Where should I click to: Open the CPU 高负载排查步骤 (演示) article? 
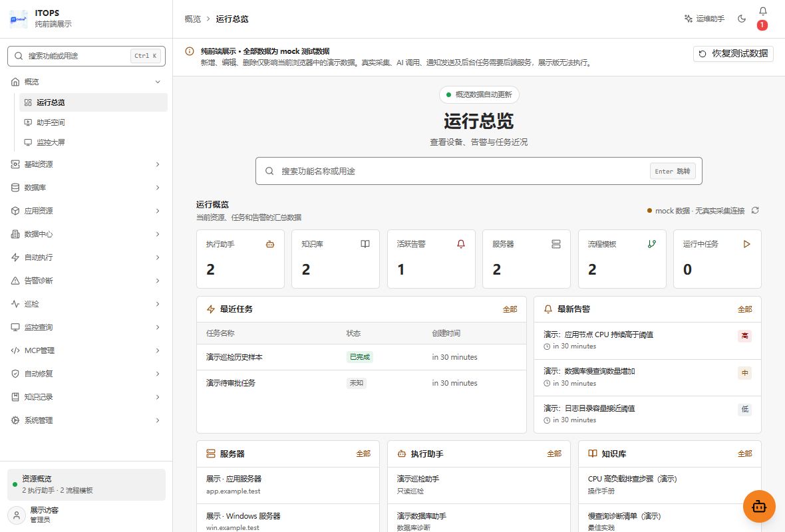click(669, 485)
